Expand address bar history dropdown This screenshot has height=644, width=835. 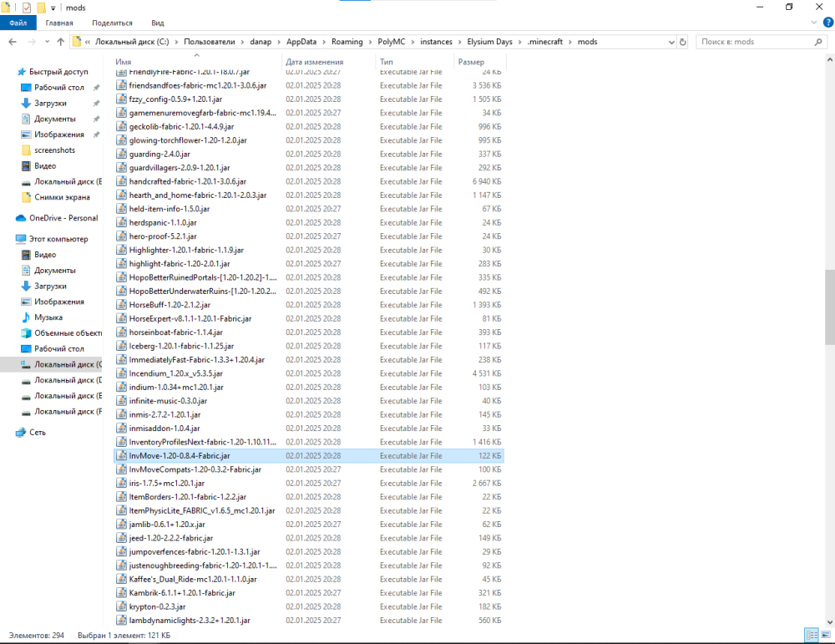click(671, 42)
